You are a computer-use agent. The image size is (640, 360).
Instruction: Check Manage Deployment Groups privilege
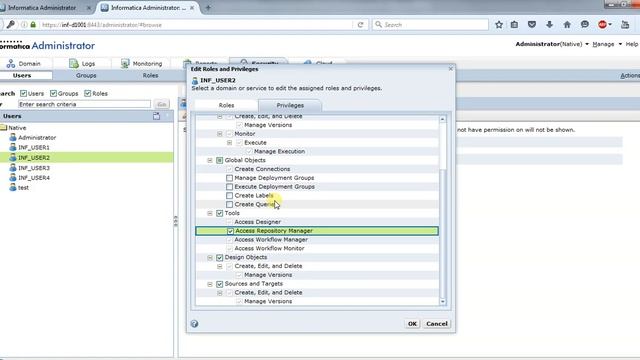click(229, 178)
